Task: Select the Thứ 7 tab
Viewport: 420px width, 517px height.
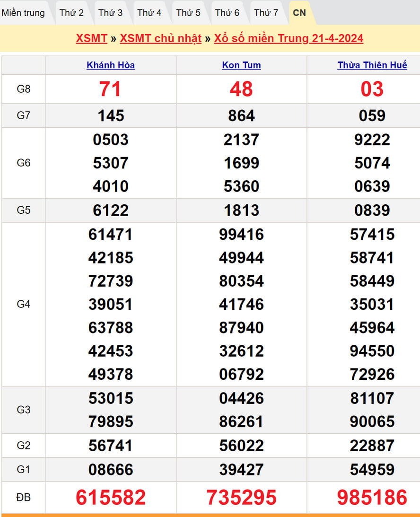Action: 266,13
